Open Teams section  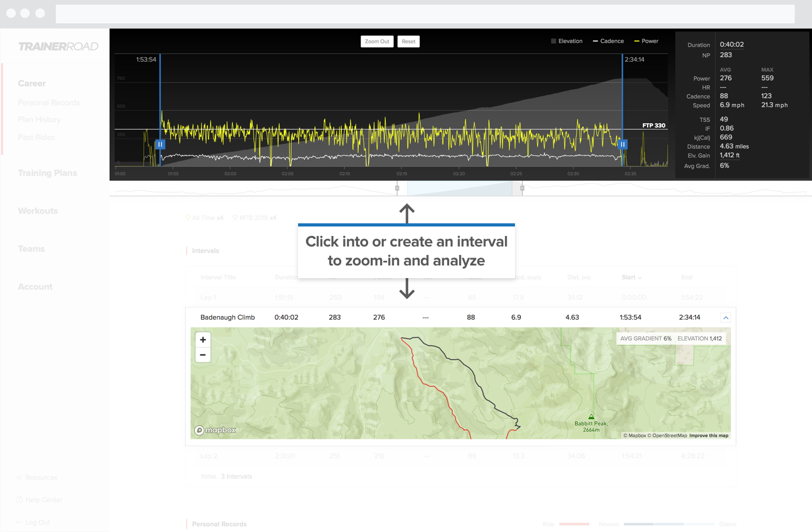[x=31, y=249]
